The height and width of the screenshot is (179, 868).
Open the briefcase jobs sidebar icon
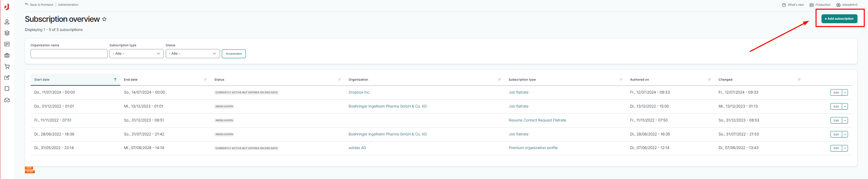7,55
